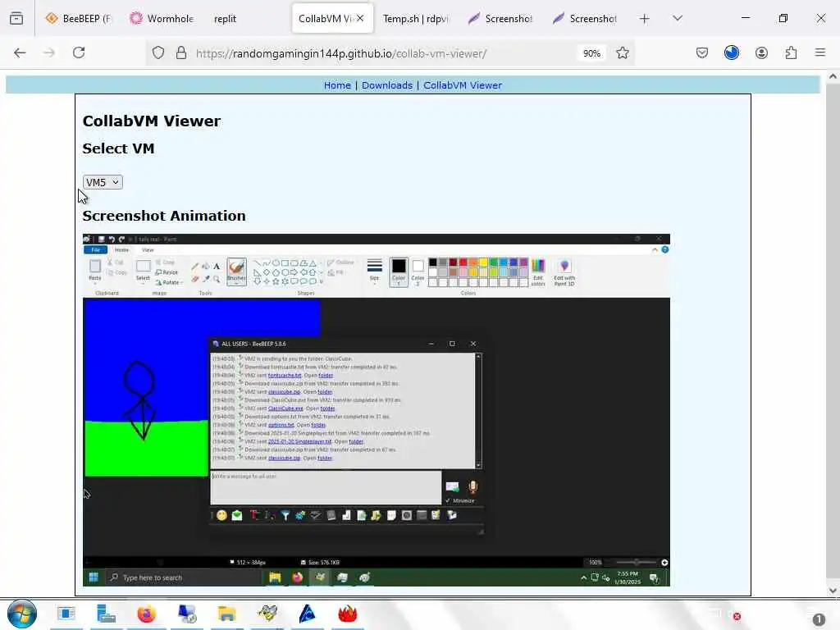Image resolution: width=840 pixels, height=630 pixels.
Task: Open Paint's View tab in VM screenshot
Action: [148, 250]
